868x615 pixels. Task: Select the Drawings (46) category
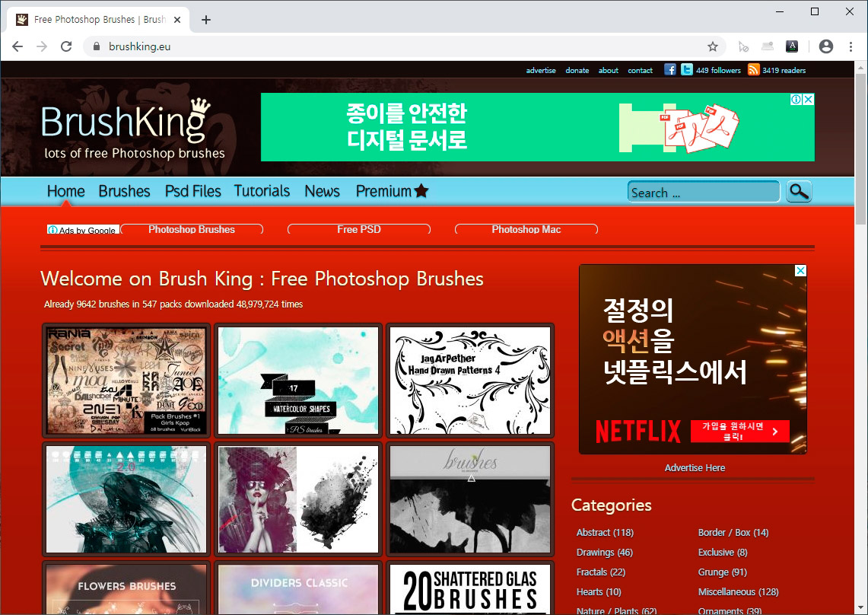(x=604, y=553)
